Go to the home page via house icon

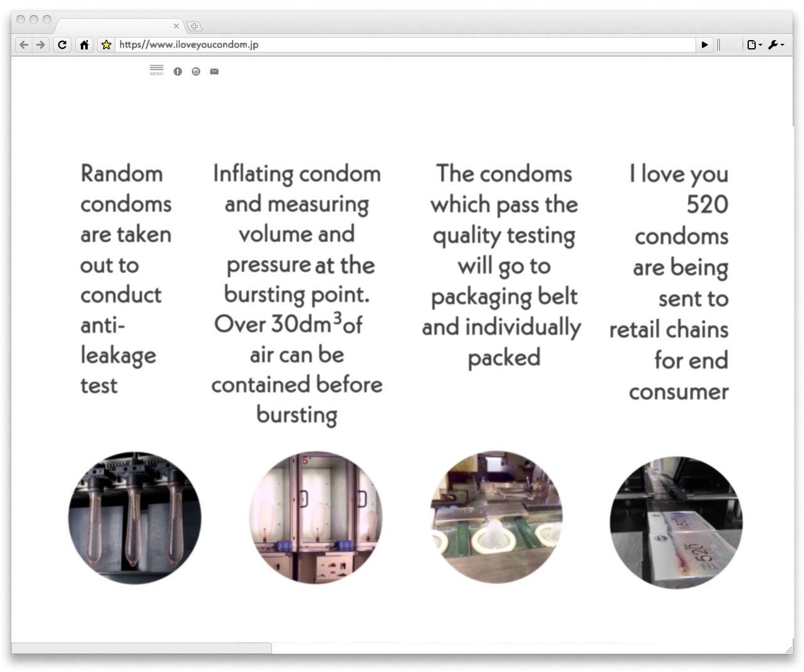coord(84,44)
